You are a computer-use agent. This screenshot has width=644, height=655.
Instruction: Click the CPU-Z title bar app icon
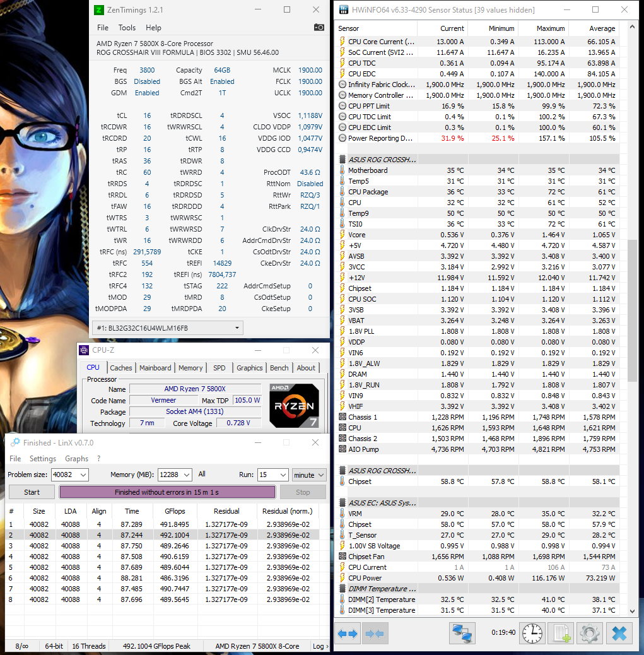pyautogui.click(x=84, y=350)
